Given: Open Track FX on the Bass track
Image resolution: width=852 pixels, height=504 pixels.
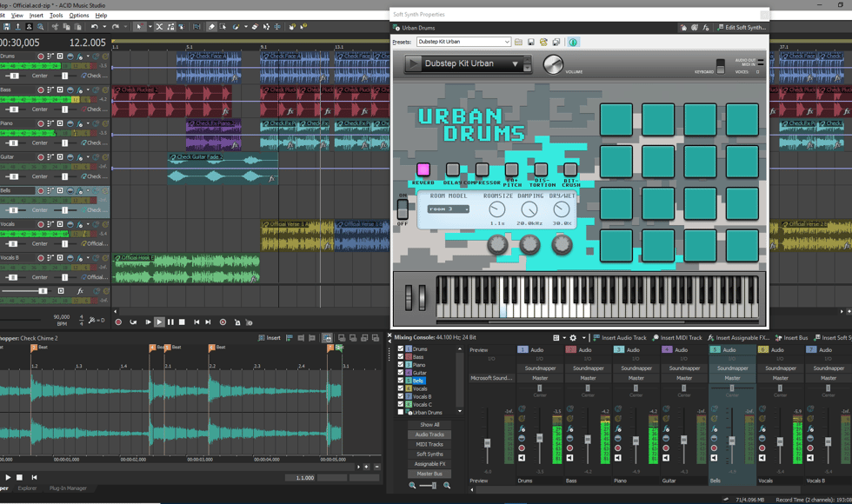Looking at the screenshot, I should 79,90.
